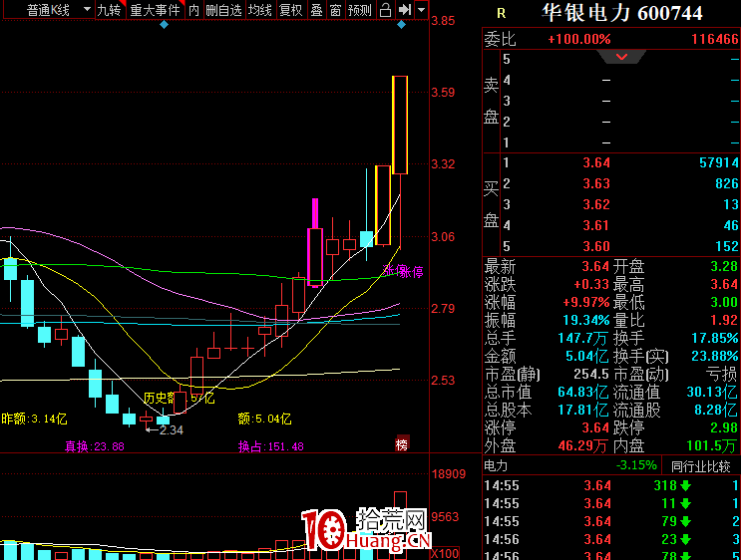Image resolution: width=741 pixels, height=560 pixels.
Task: Open the toolbar's rightmost dropdown arrow
Action: click(422, 10)
